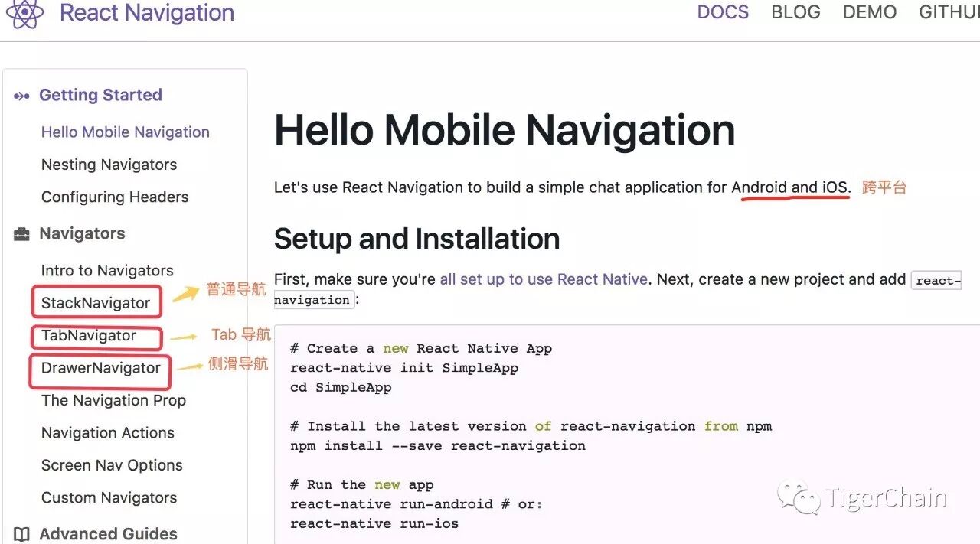This screenshot has height=544, width=980.
Task: Open Custom Navigators page
Action: pyautogui.click(x=109, y=497)
